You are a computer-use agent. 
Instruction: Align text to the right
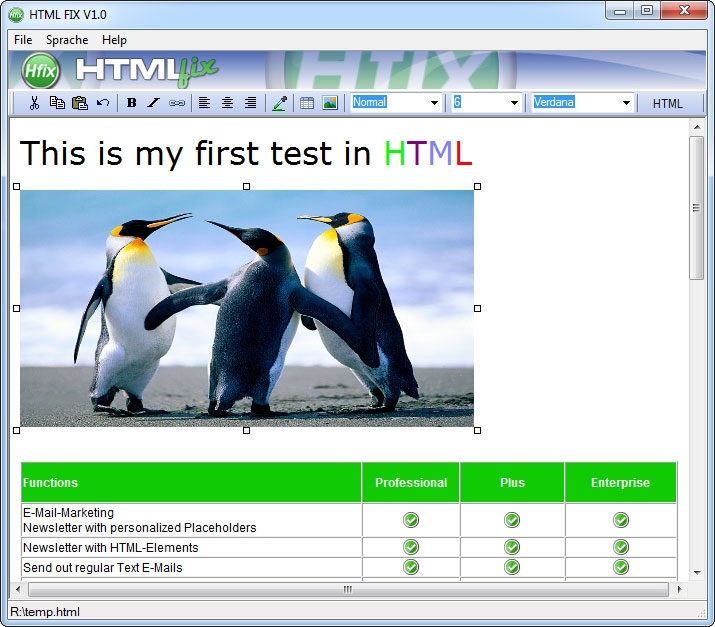[x=250, y=103]
